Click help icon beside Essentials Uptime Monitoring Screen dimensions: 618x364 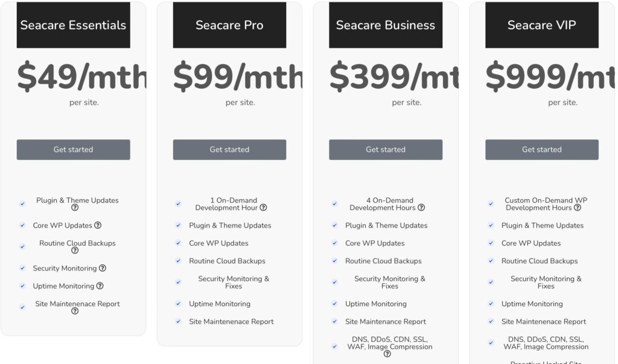click(100, 286)
